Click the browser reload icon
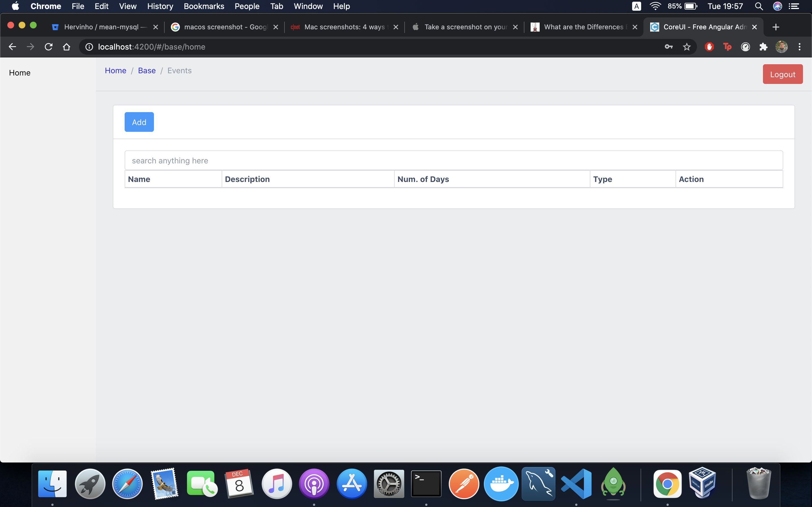Screen dimensions: 812x507 pyautogui.click(x=49, y=47)
